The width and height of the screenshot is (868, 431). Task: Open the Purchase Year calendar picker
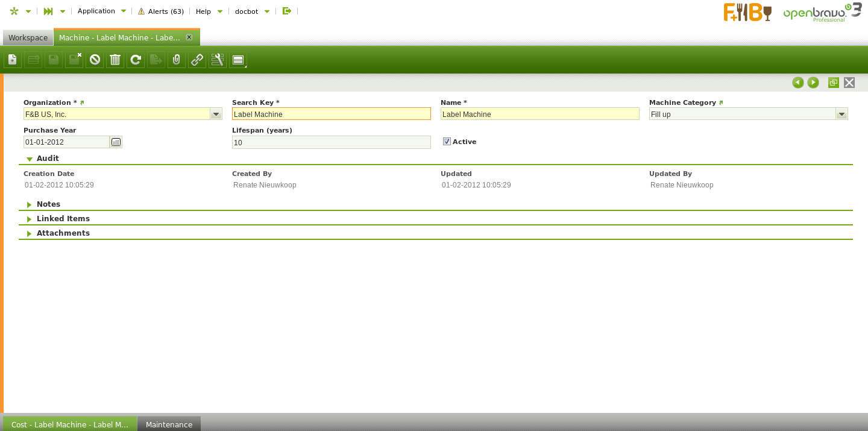(116, 142)
